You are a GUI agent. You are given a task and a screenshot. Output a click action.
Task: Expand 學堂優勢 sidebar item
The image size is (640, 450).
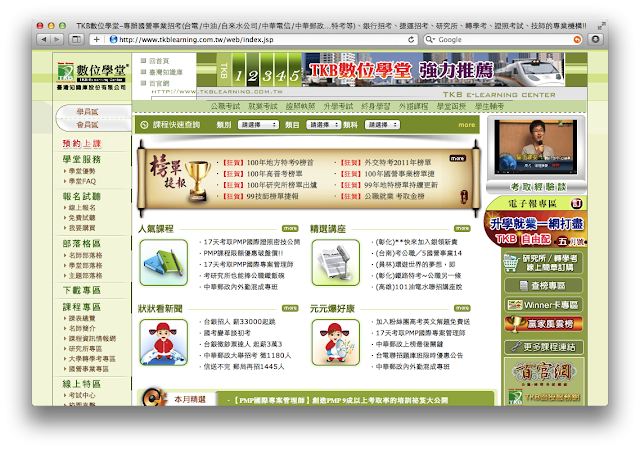click(x=80, y=171)
